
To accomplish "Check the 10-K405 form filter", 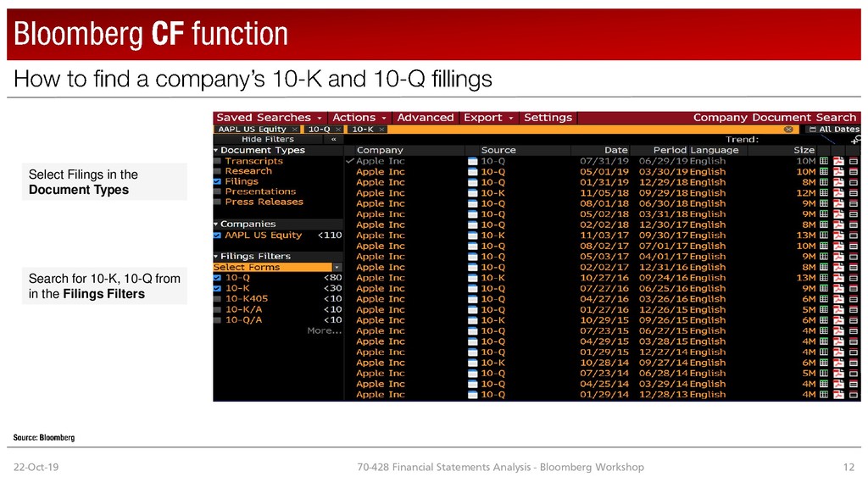I will point(218,299).
